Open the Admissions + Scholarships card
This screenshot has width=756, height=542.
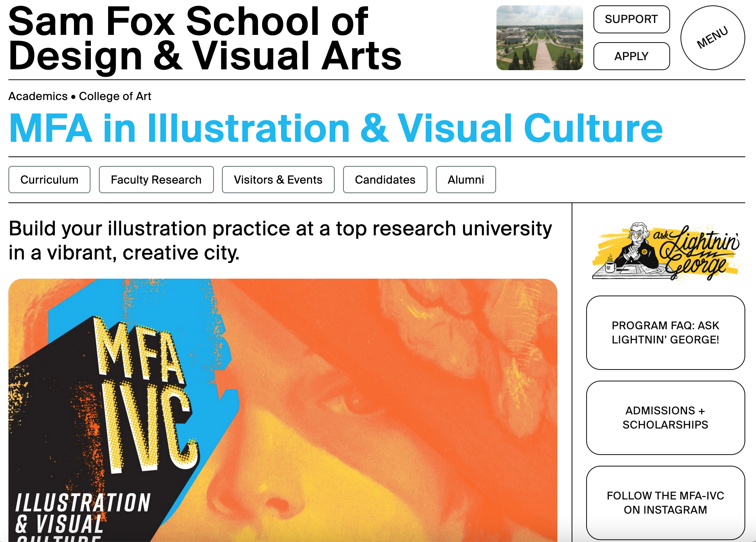pos(666,417)
